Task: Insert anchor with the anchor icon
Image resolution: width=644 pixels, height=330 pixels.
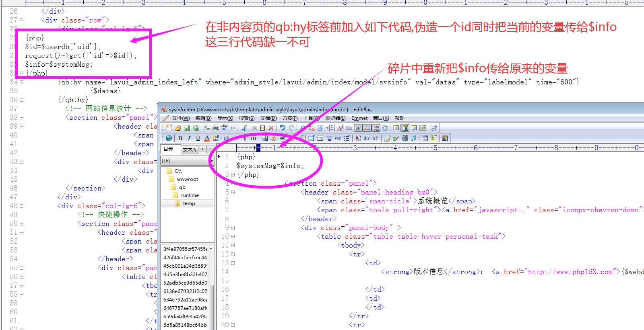Action: pyautogui.click(x=274, y=138)
